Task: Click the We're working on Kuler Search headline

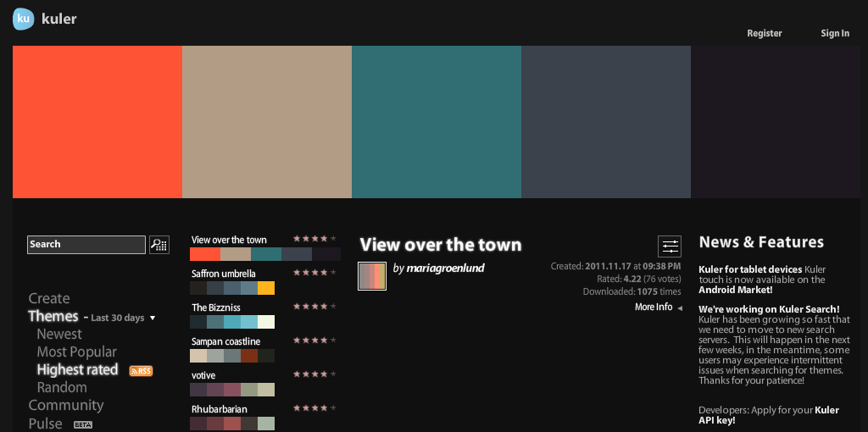Action: pyautogui.click(x=769, y=309)
